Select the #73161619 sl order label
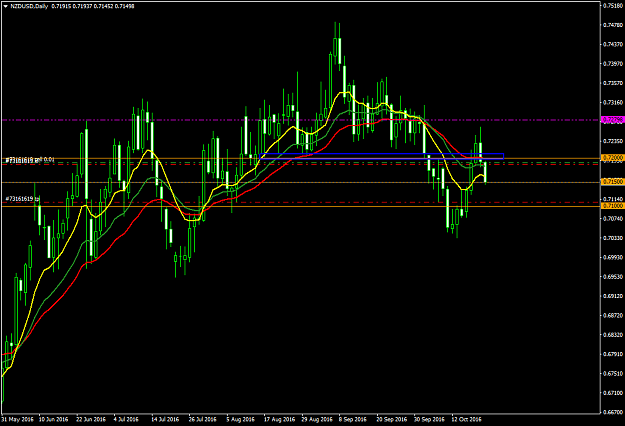Image resolution: width=625 pixels, height=426 pixels. coord(22,160)
